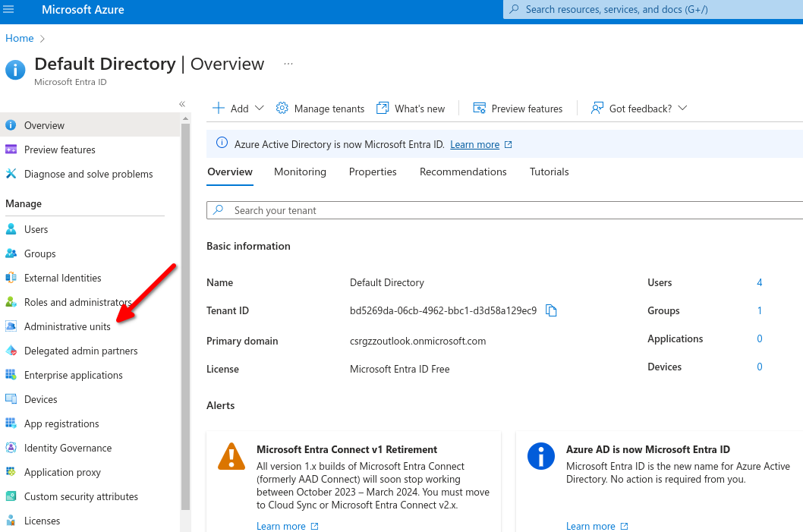Viewport: 803px width, 532px height.
Task: Copy the Tenant ID to clipboard
Action: (x=552, y=310)
